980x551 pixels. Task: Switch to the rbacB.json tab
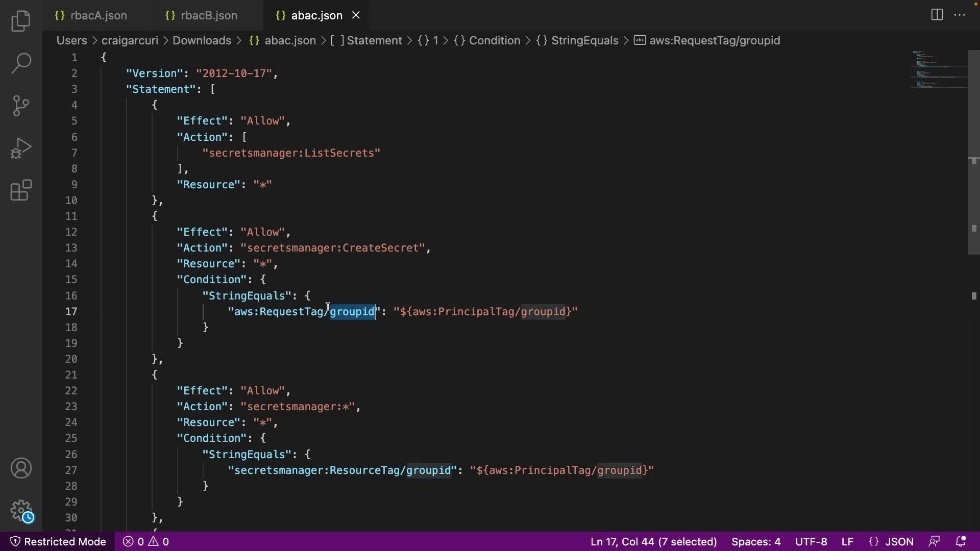coord(209,15)
